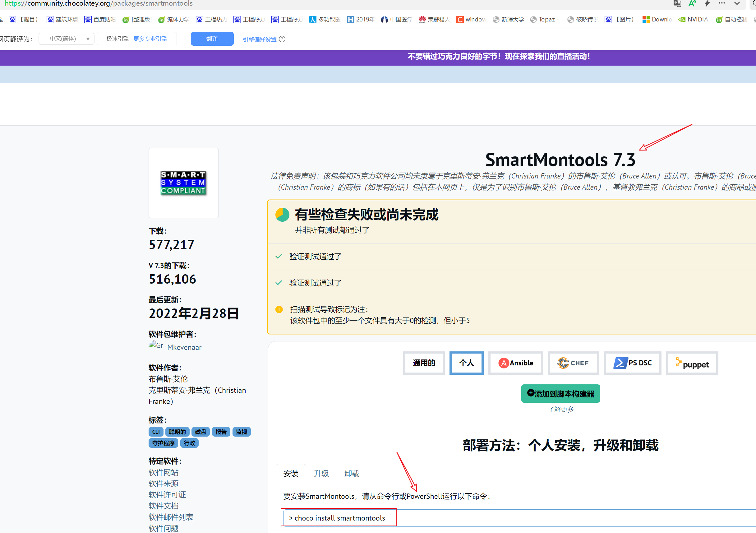Open the 软件文档 link
This screenshot has height=533, width=756.
pos(164,506)
